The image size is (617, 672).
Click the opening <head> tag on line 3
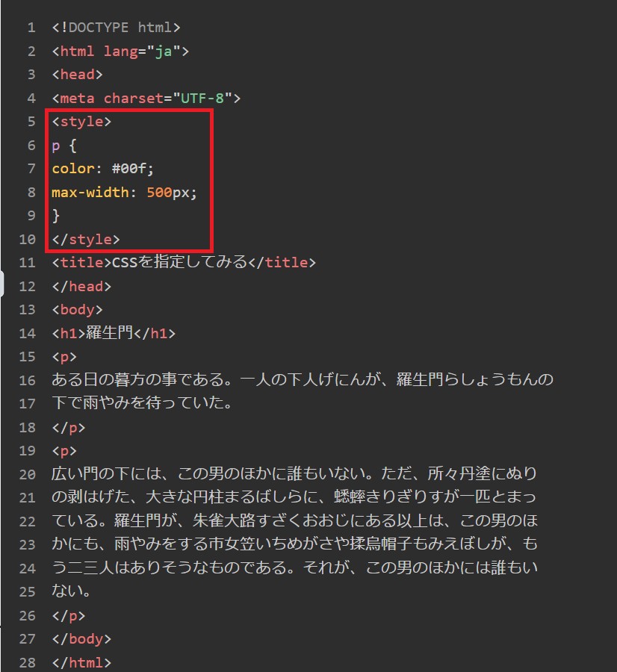point(77,75)
